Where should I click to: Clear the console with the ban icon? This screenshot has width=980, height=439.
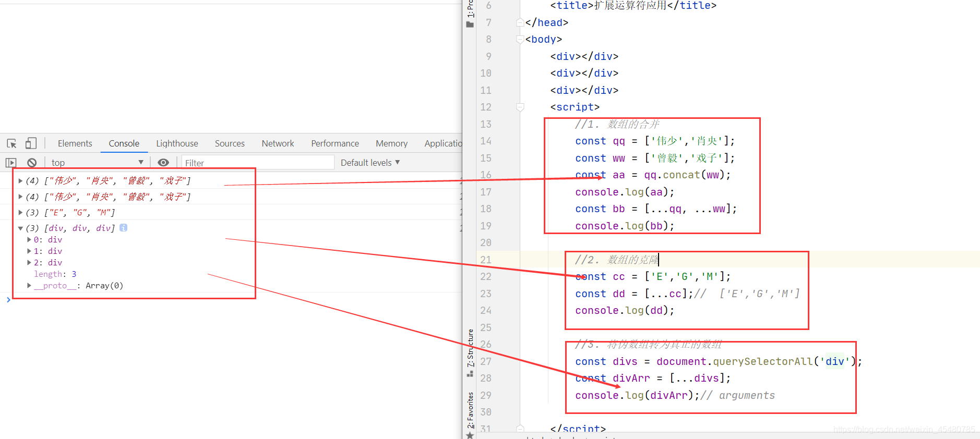32,163
